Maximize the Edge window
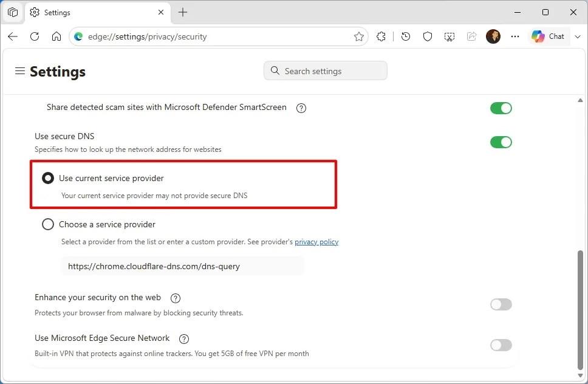This screenshot has height=384, width=588. [x=545, y=12]
